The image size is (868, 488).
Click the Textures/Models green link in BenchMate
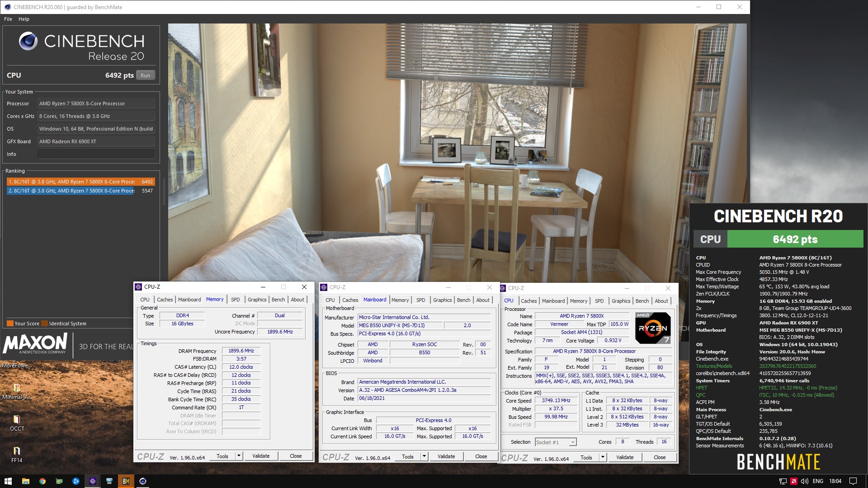(x=714, y=366)
